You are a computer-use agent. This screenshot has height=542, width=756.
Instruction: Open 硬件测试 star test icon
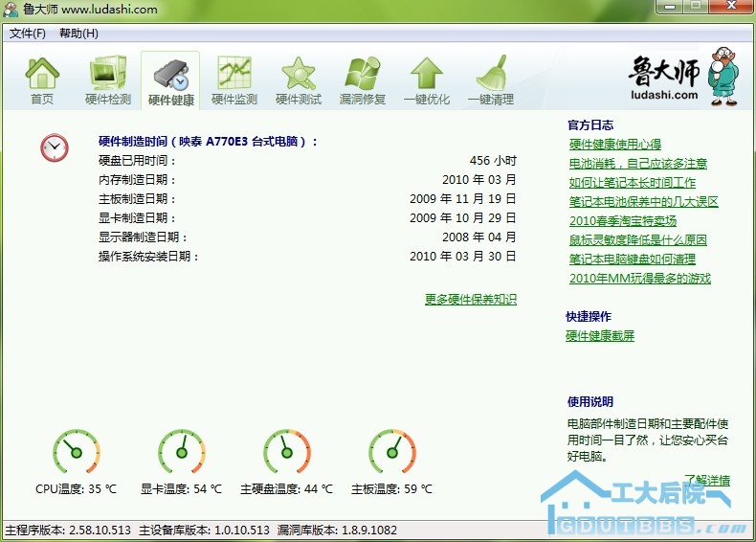point(299,73)
